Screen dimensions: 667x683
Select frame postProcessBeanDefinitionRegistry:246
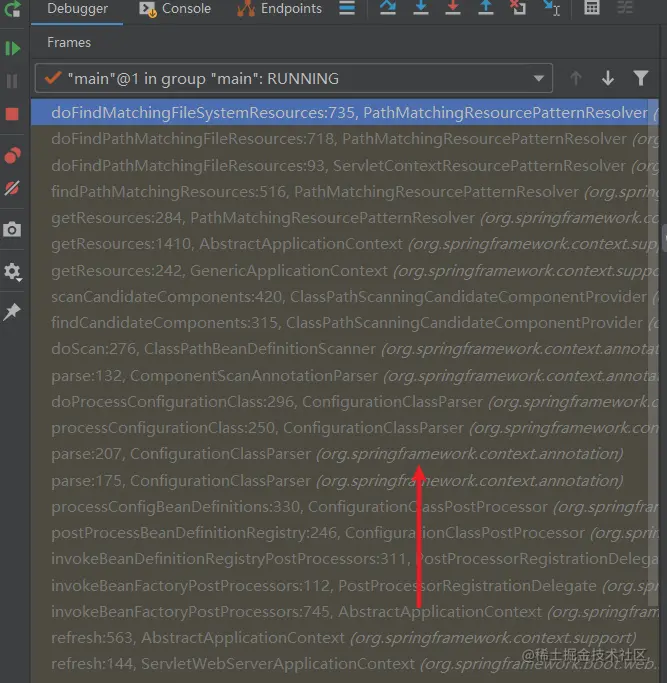[344, 533]
